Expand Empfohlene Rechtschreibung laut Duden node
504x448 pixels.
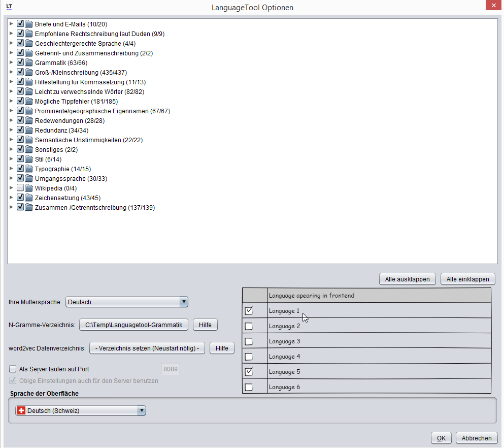[x=11, y=33]
